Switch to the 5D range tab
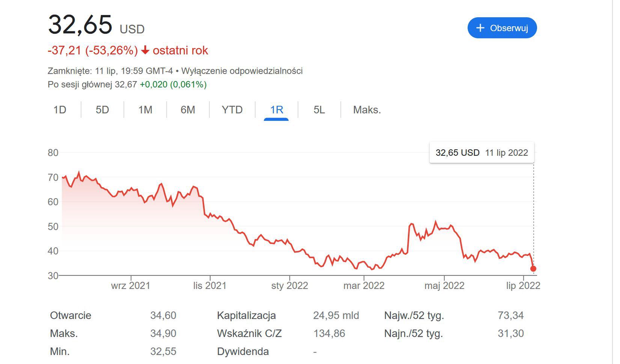 102,110
